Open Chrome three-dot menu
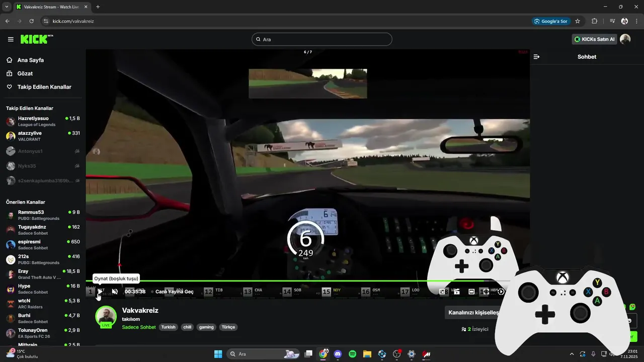The height and width of the screenshot is (362, 644). point(636,21)
